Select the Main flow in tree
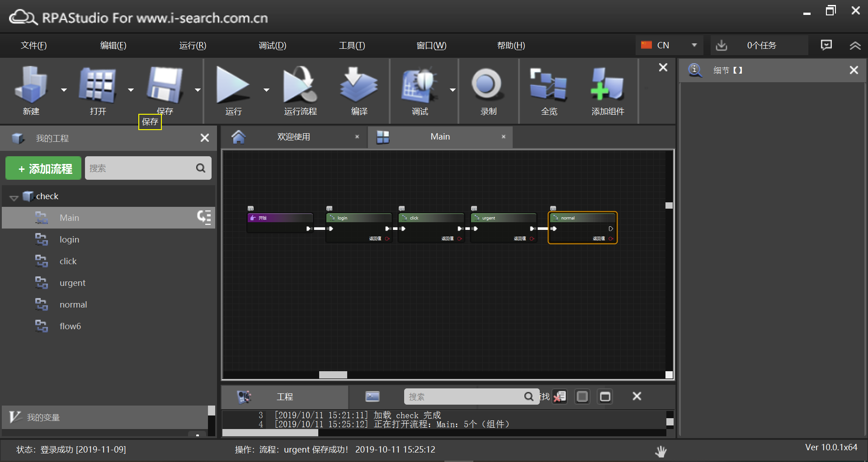This screenshot has height=462, width=868. coord(108,218)
